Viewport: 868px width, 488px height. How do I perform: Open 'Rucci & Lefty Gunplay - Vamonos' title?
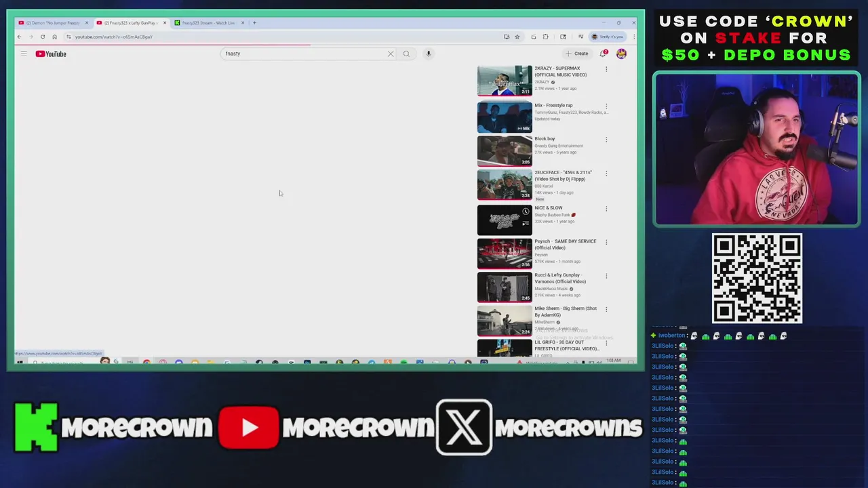tap(560, 278)
